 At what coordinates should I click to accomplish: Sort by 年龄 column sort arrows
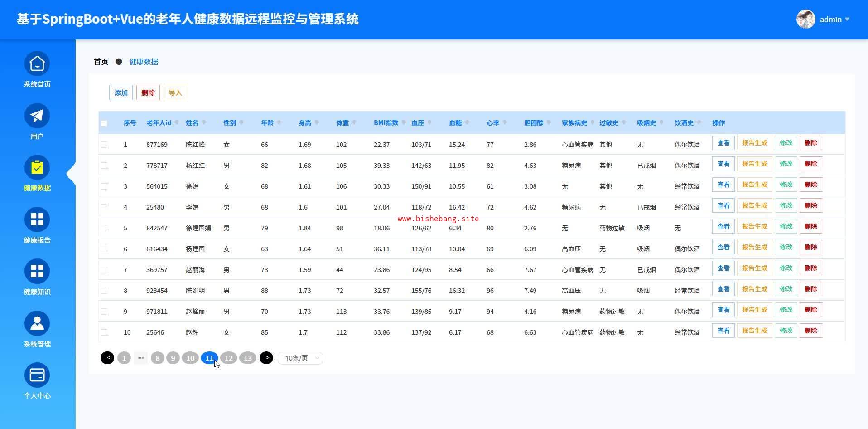coord(279,123)
